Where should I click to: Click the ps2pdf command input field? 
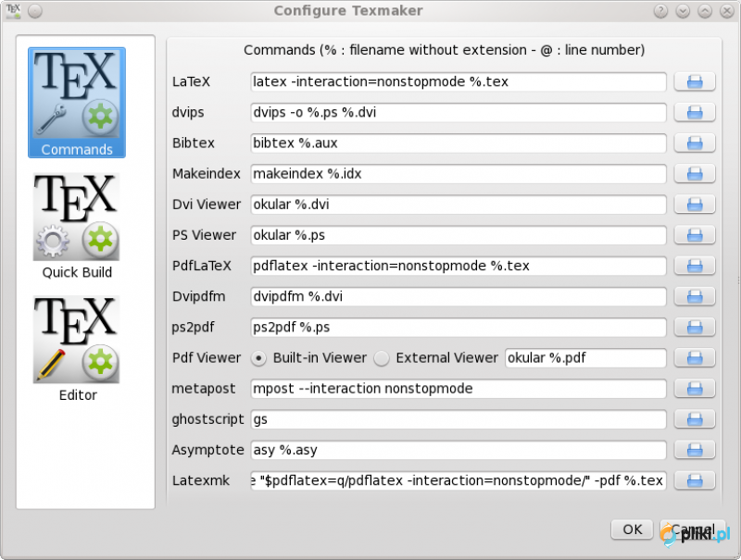[458, 328]
